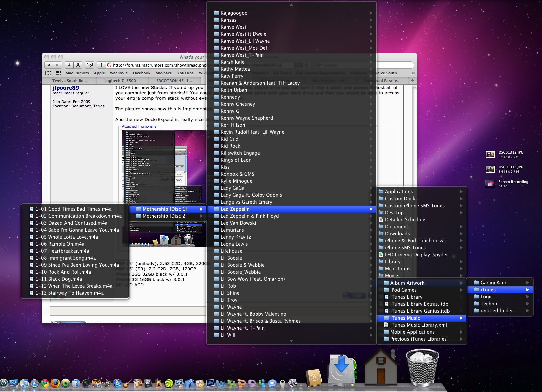Open Top Sites grid icon in Safari

click(58, 73)
